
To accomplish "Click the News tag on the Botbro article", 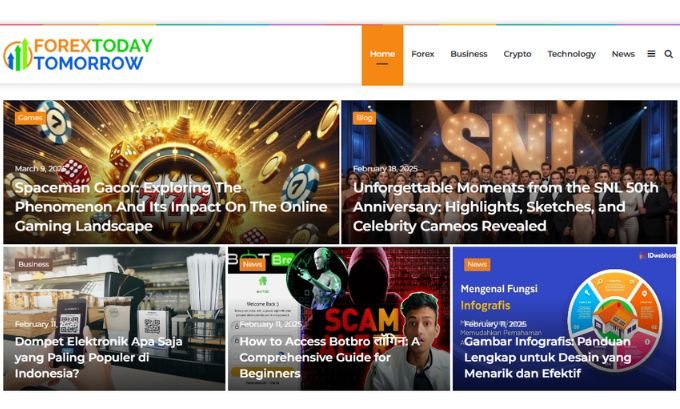I will [x=252, y=264].
